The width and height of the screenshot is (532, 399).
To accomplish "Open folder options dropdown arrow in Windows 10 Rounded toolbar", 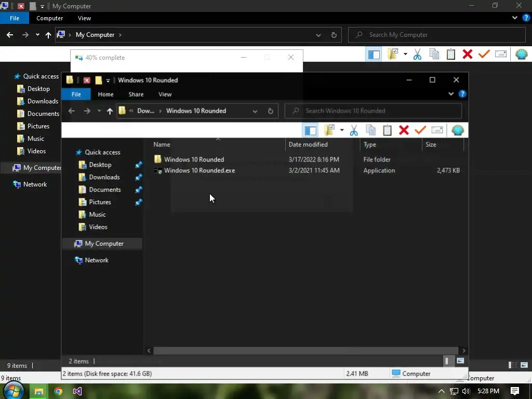I will click(342, 130).
